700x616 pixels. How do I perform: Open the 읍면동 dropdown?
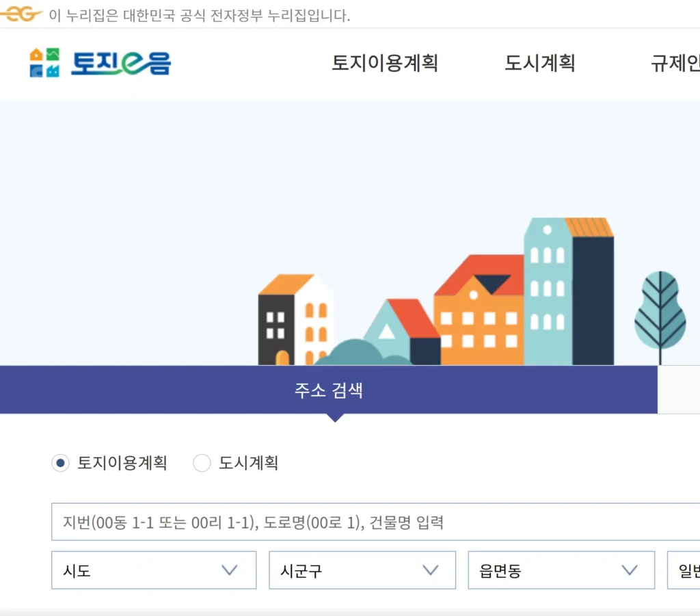pyautogui.click(x=561, y=570)
